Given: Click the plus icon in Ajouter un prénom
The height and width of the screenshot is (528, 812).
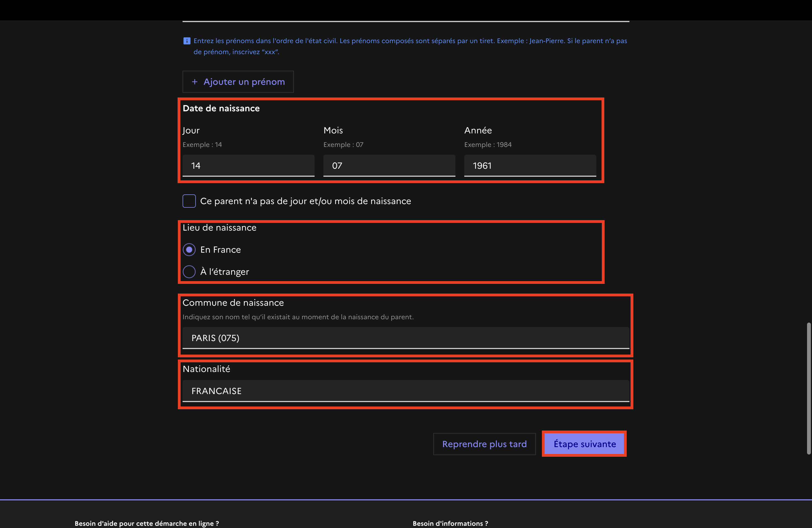Looking at the screenshot, I should [x=194, y=82].
